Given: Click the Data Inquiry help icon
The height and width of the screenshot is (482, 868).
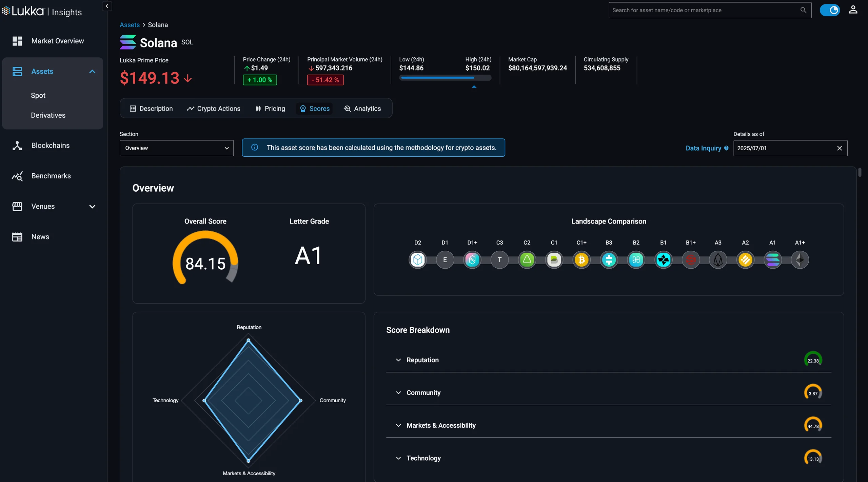Looking at the screenshot, I should point(726,148).
